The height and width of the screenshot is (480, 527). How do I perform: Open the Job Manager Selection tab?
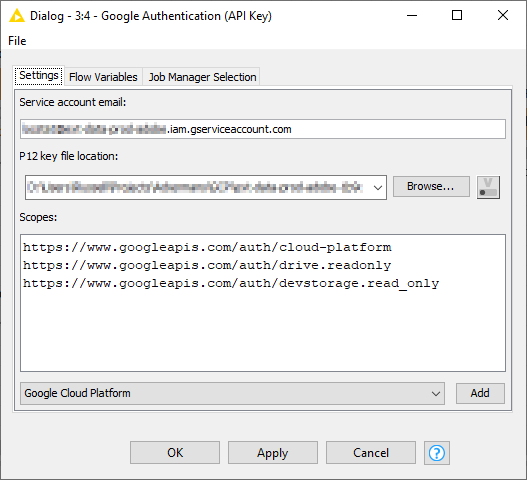pos(202,77)
